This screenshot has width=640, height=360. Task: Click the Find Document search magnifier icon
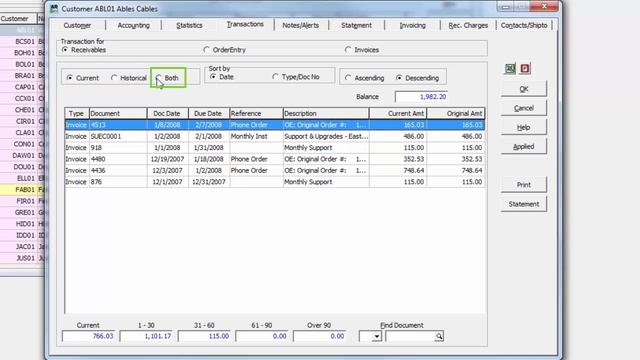(439, 336)
